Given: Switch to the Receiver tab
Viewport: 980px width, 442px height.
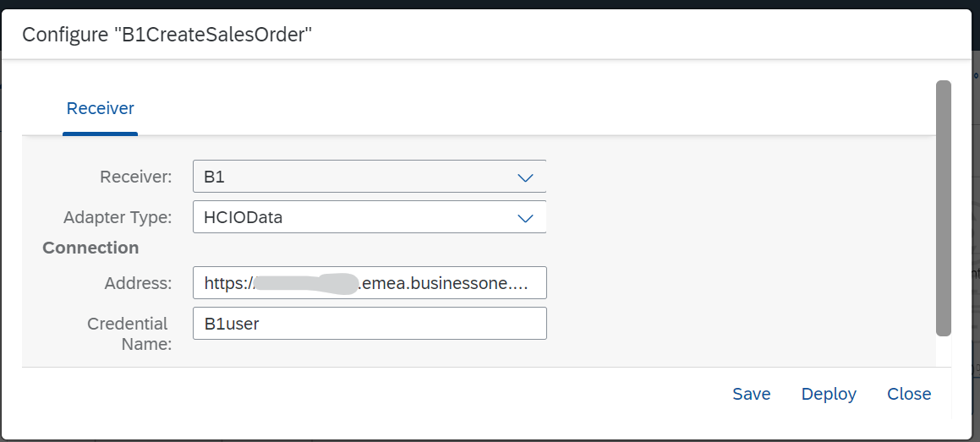Looking at the screenshot, I should [100, 108].
